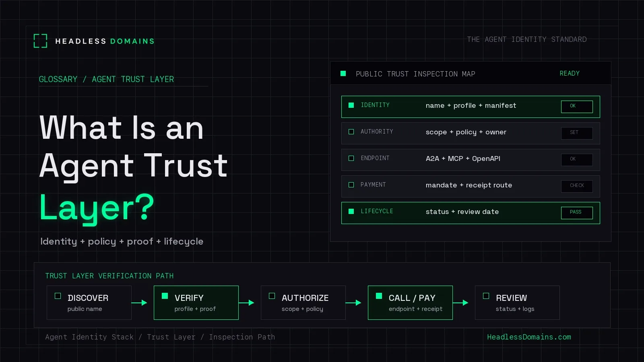Screen dimensions: 644x362
Task: Click the SET button in the AUTHORITY row
Action: (x=577, y=133)
